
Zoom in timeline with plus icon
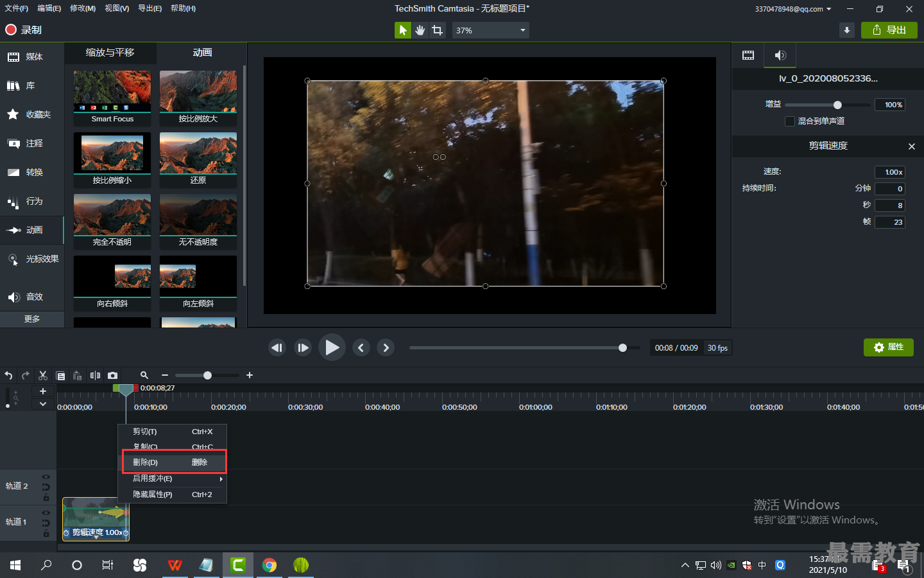[x=250, y=375]
